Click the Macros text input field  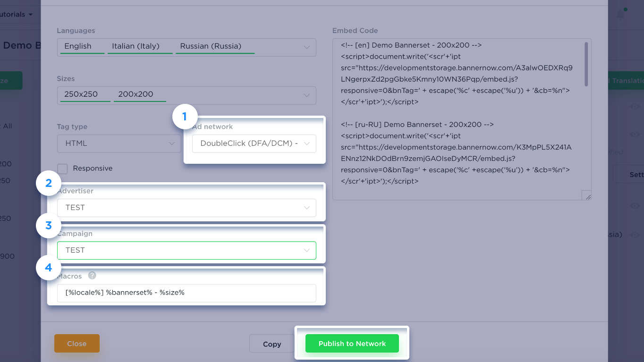coord(186,293)
